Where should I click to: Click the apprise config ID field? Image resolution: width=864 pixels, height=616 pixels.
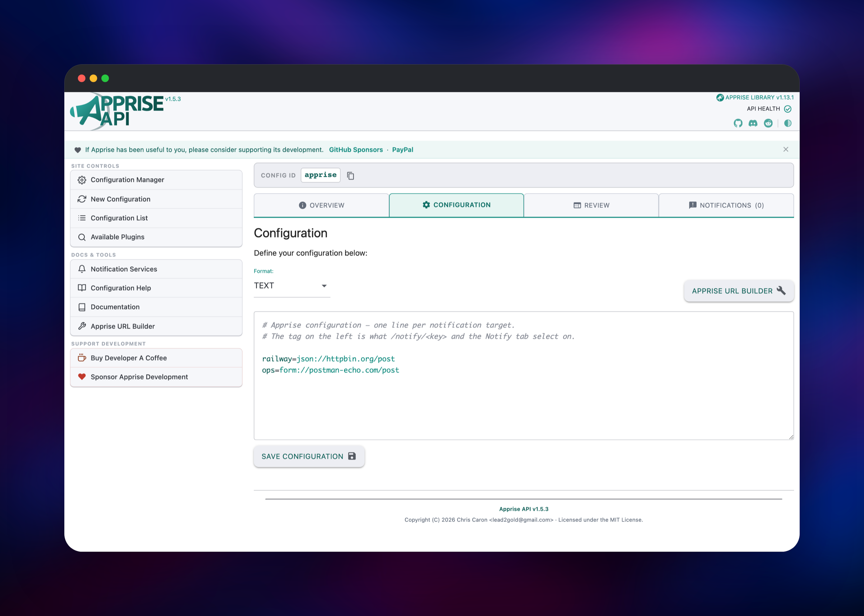point(321,175)
